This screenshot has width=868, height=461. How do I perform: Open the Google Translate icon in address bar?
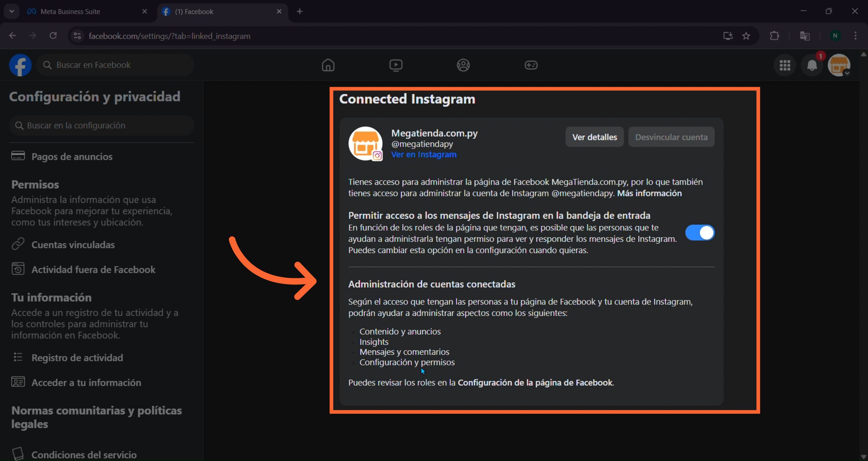point(805,36)
